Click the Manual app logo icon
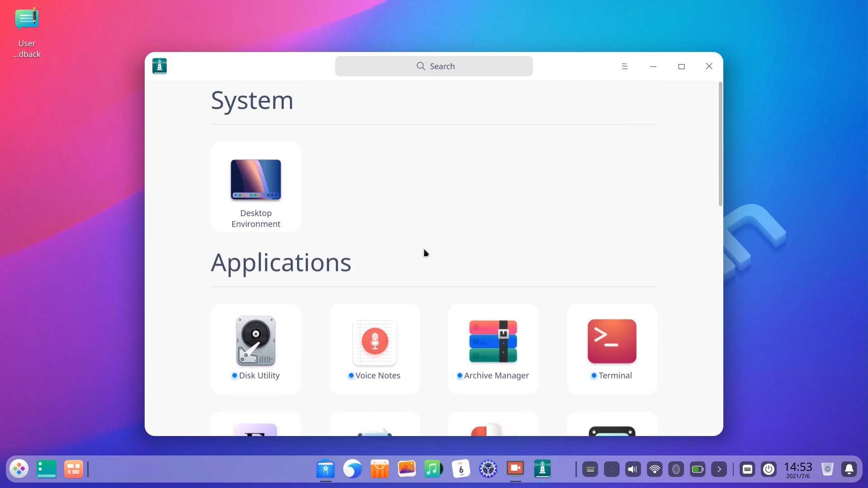Image resolution: width=868 pixels, height=488 pixels. (x=160, y=66)
